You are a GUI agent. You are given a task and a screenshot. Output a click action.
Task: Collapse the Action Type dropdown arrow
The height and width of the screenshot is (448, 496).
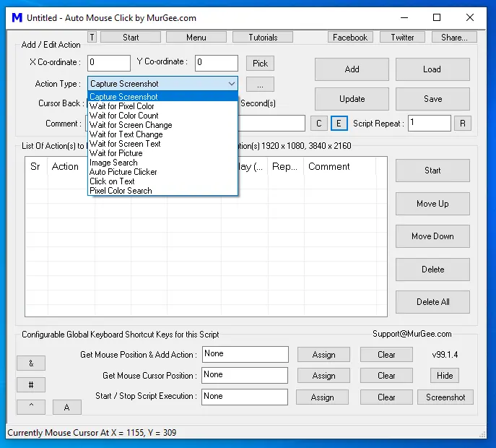pyautogui.click(x=232, y=84)
